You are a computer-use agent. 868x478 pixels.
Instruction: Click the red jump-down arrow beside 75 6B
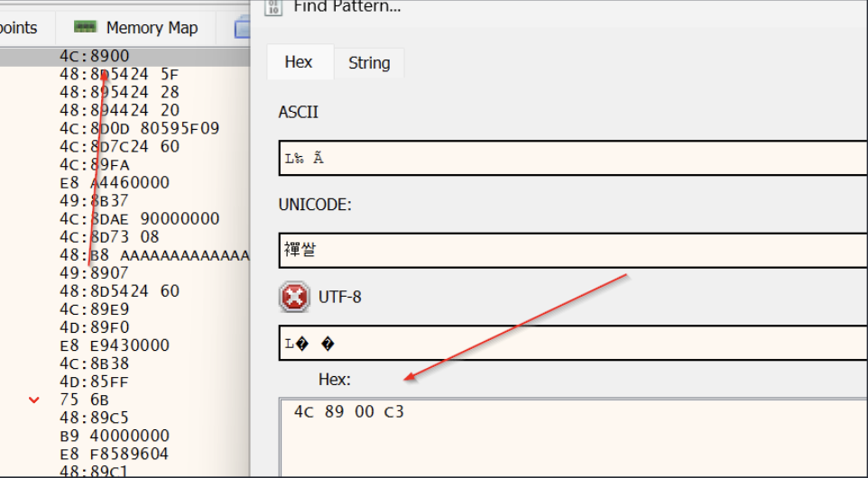click(x=34, y=400)
